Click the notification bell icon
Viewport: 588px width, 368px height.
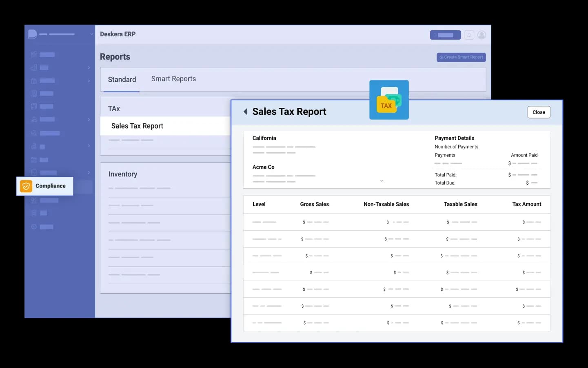point(469,35)
